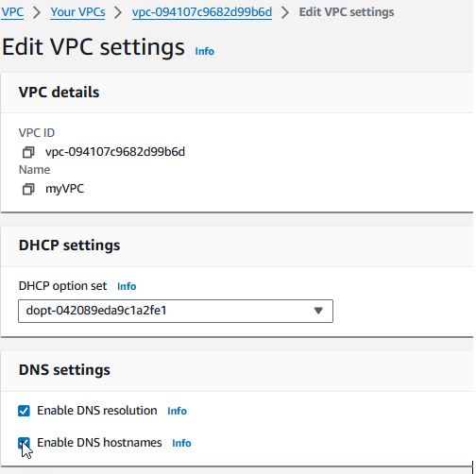Click the Enable DNS hostnames label text
Screen dimensions: 476x474
click(x=99, y=443)
